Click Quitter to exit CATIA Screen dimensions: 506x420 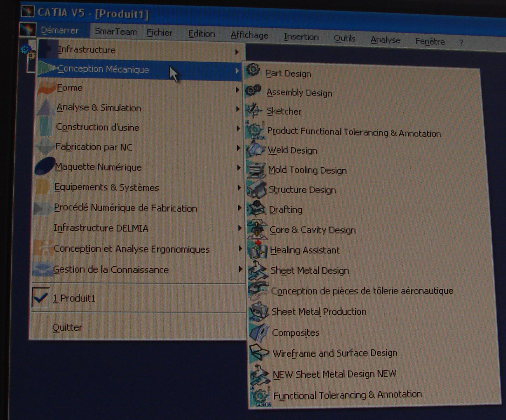pos(67,328)
